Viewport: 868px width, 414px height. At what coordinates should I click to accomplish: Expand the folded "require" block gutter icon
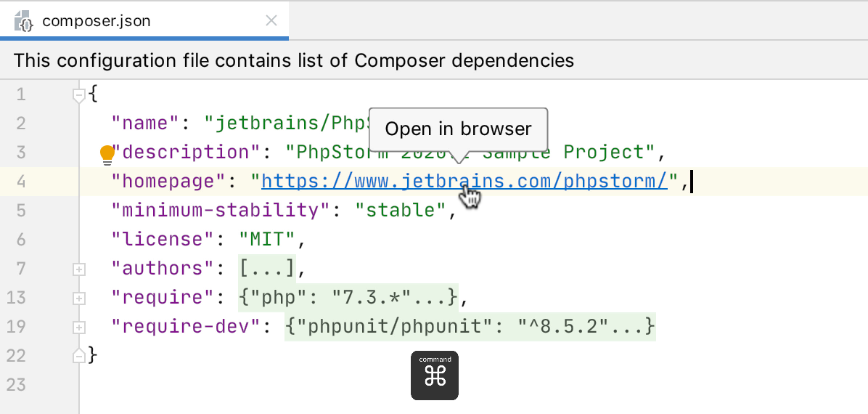coord(79,299)
